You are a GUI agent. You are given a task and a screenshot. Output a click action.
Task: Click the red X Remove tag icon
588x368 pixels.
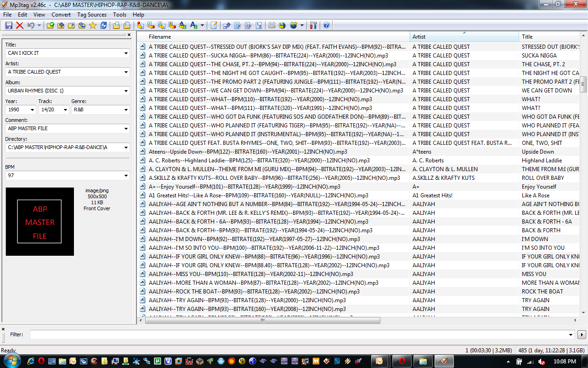point(20,25)
